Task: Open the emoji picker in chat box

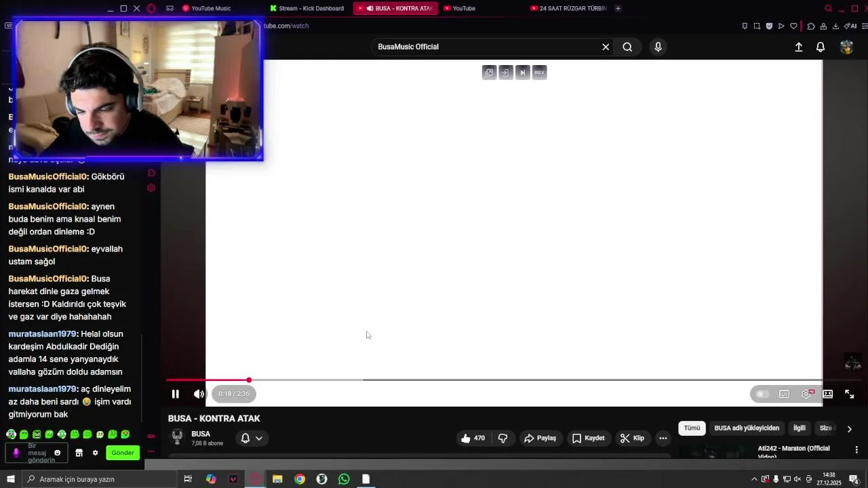Action: coord(57,453)
